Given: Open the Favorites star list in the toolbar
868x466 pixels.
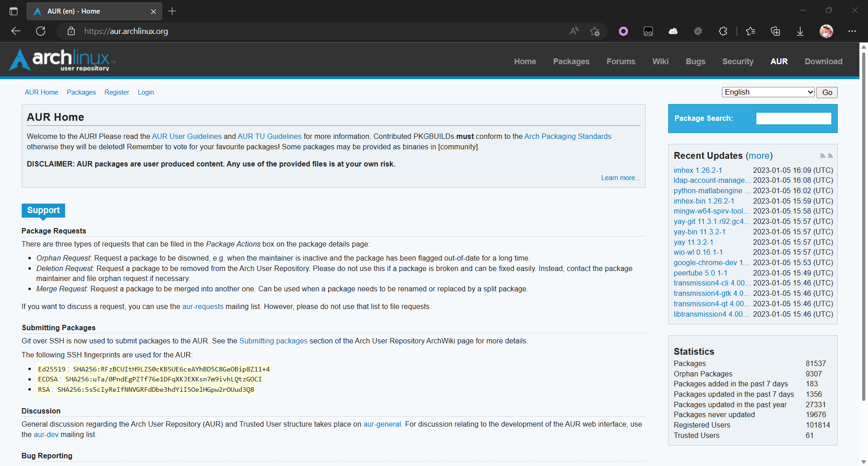Looking at the screenshot, I should point(750,31).
